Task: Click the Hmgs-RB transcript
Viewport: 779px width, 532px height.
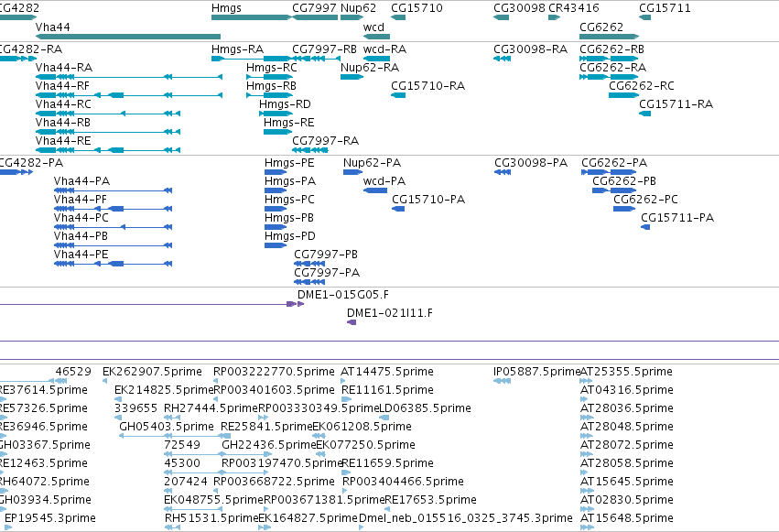Action: tap(270, 95)
